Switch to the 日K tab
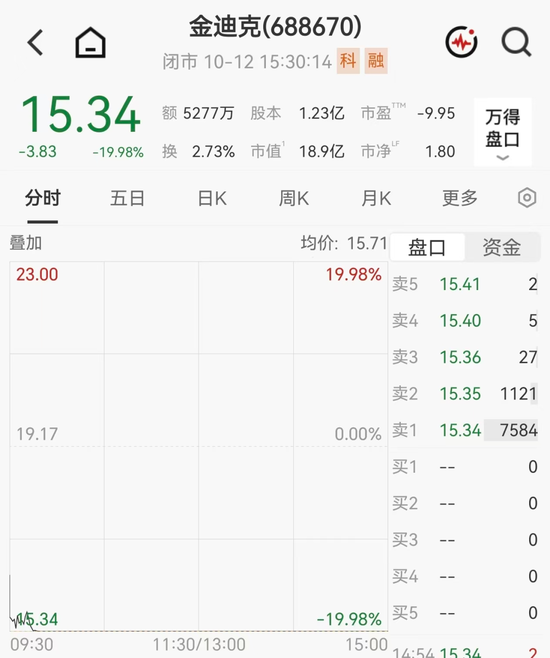The image size is (550, 658). point(212,198)
